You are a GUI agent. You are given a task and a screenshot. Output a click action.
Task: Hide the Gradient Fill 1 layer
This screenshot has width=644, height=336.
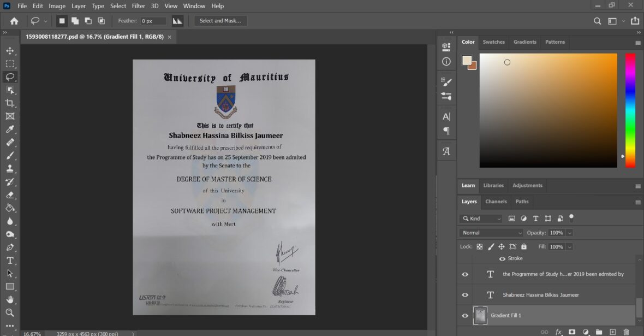pos(464,315)
